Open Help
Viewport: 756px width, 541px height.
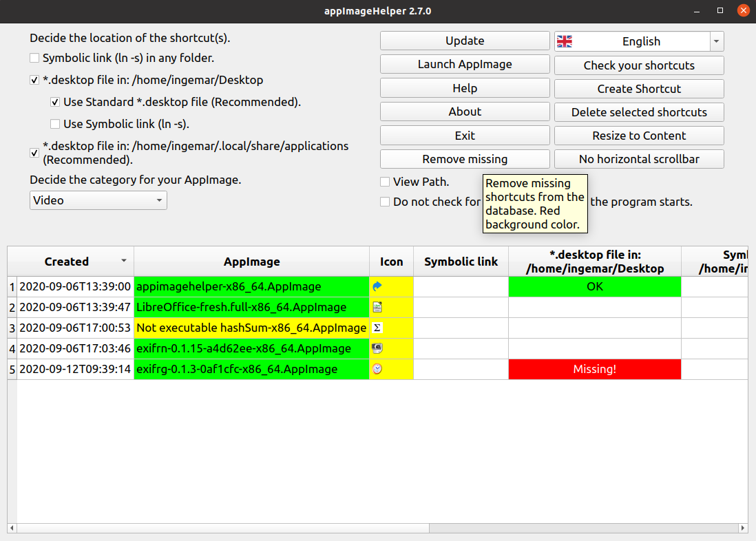pos(465,88)
